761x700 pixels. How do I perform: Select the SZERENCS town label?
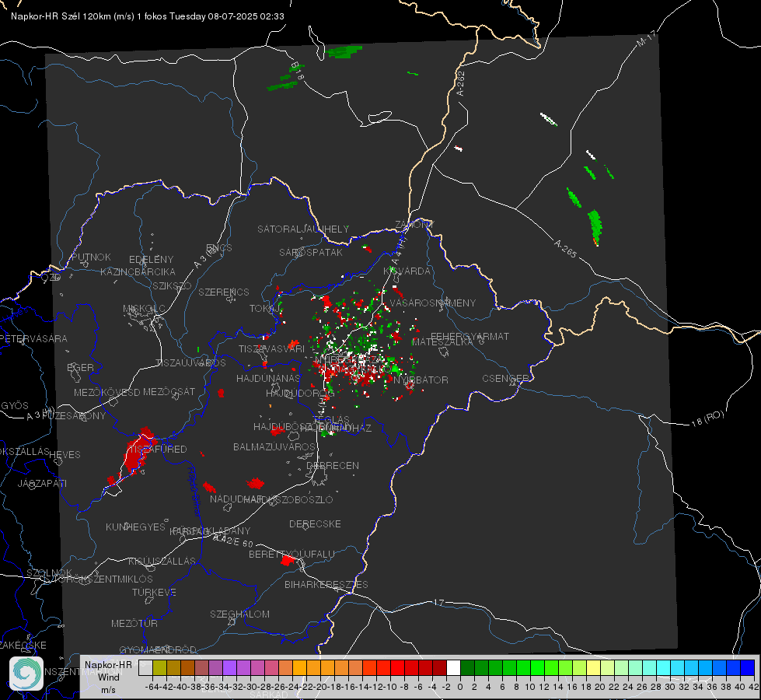tap(224, 292)
